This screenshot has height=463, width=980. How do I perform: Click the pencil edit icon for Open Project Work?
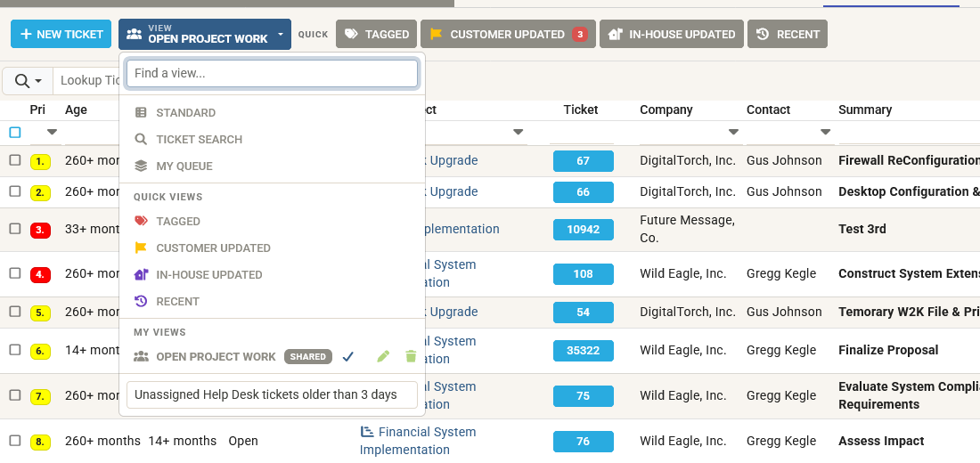(383, 356)
